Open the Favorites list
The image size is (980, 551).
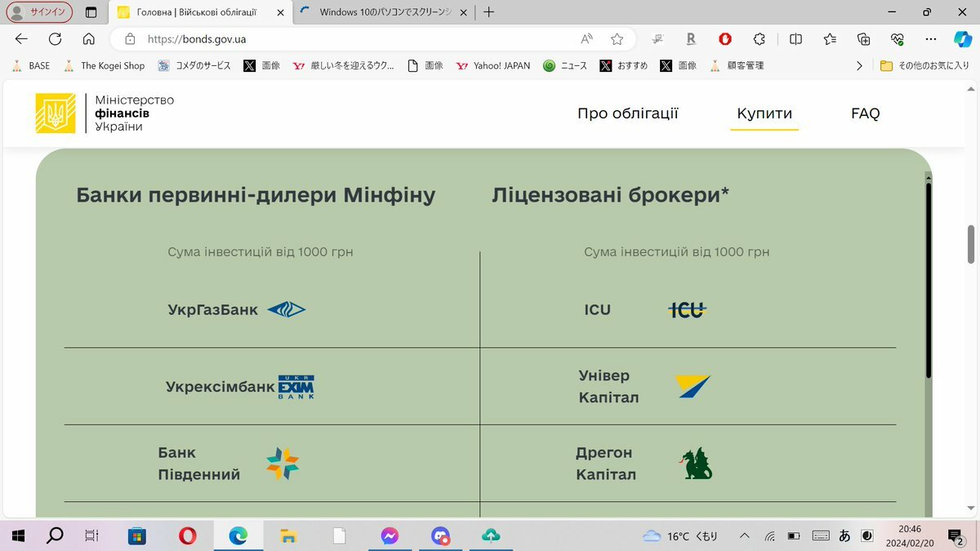[x=830, y=38]
